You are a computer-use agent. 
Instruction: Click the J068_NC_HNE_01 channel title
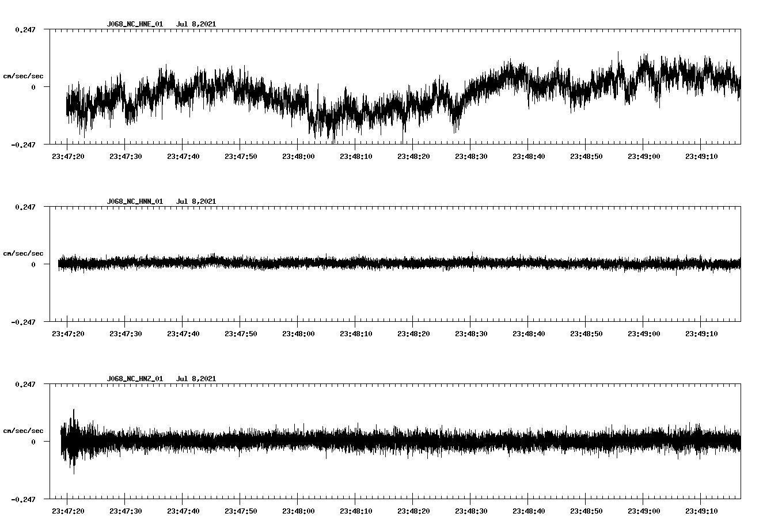tap(135, 24)
